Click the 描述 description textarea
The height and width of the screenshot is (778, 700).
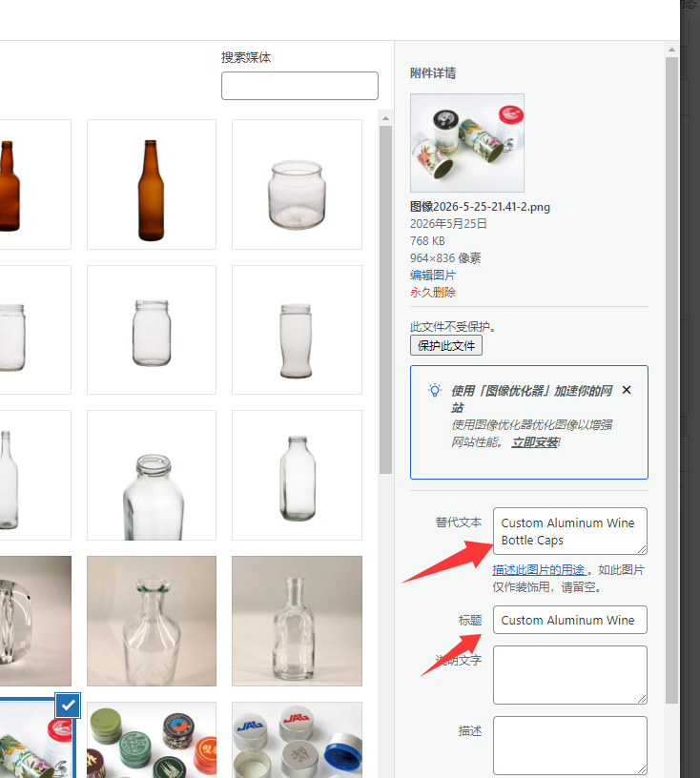570,746
